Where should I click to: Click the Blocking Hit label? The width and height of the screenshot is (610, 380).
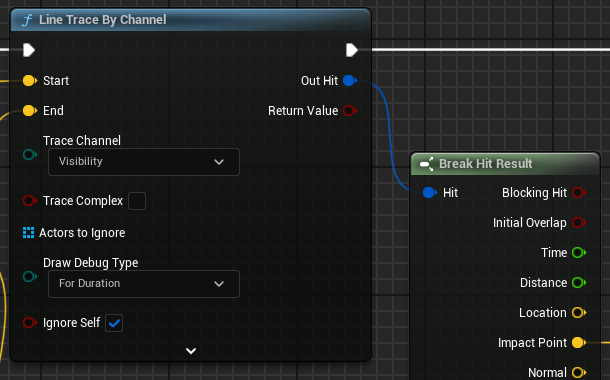click(535, 193)
